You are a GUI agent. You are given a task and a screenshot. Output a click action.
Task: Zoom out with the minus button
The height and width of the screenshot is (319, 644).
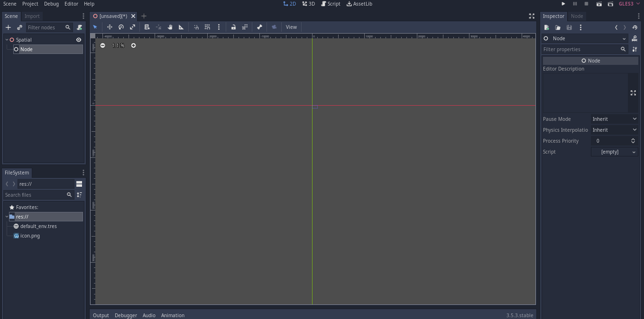coord(103,45)
